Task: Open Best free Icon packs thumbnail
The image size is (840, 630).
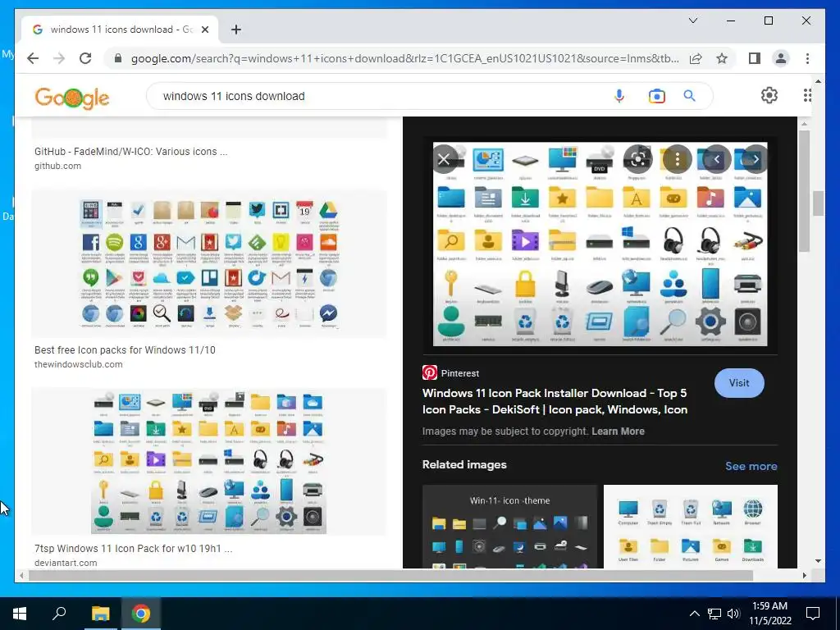Action: click(209, 264)
